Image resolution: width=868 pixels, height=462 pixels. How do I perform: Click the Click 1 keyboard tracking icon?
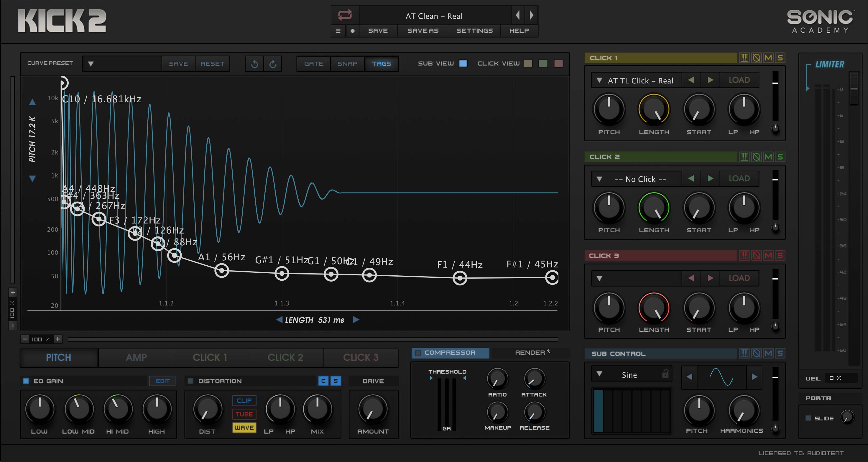(744, 58)
